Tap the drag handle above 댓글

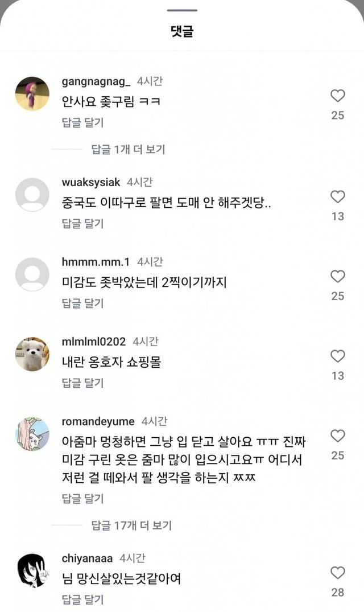click(182, 10)
